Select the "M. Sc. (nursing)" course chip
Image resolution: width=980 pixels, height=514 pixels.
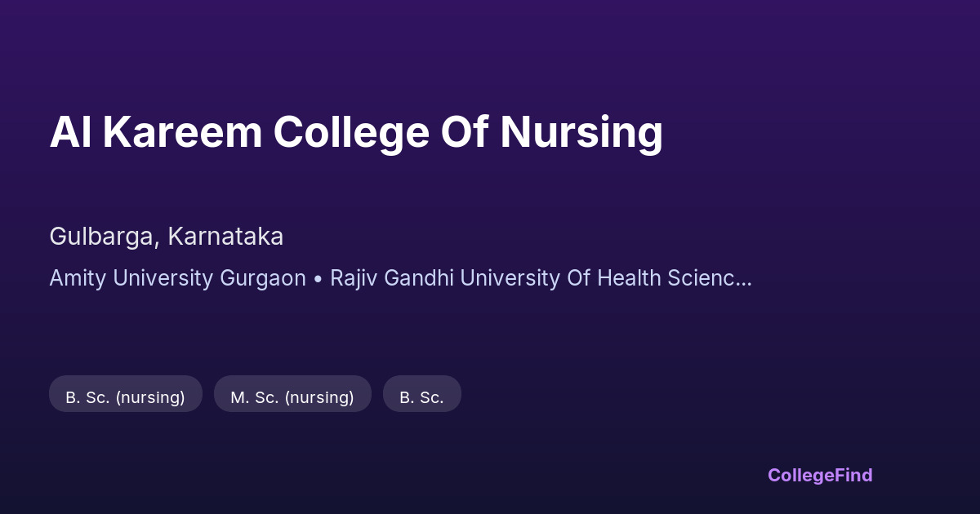(x=292, y=397)
